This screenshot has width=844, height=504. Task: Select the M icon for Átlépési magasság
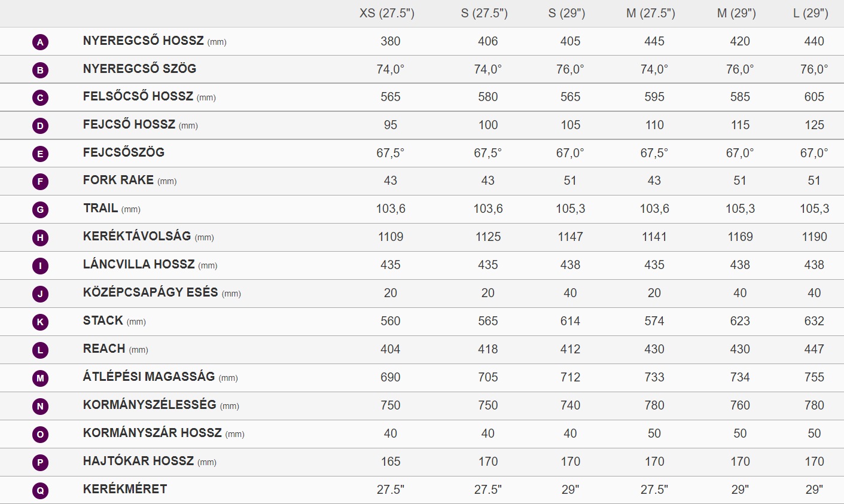click(40, 378)
